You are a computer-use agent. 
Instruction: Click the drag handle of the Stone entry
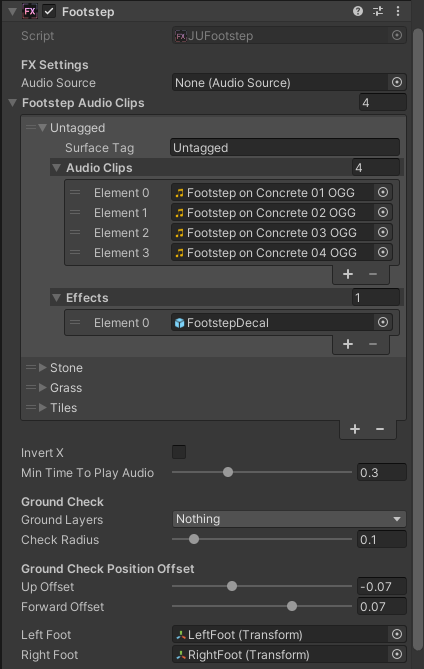pos(31,367)
